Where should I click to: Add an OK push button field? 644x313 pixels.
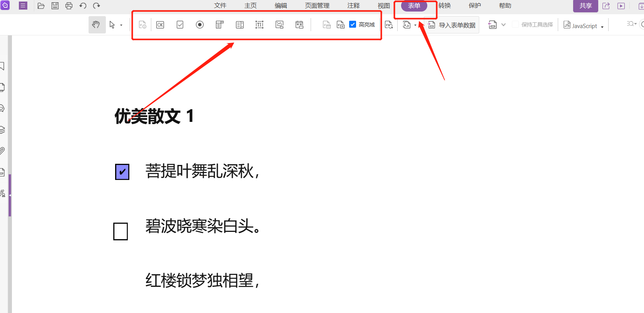(160, 25)
